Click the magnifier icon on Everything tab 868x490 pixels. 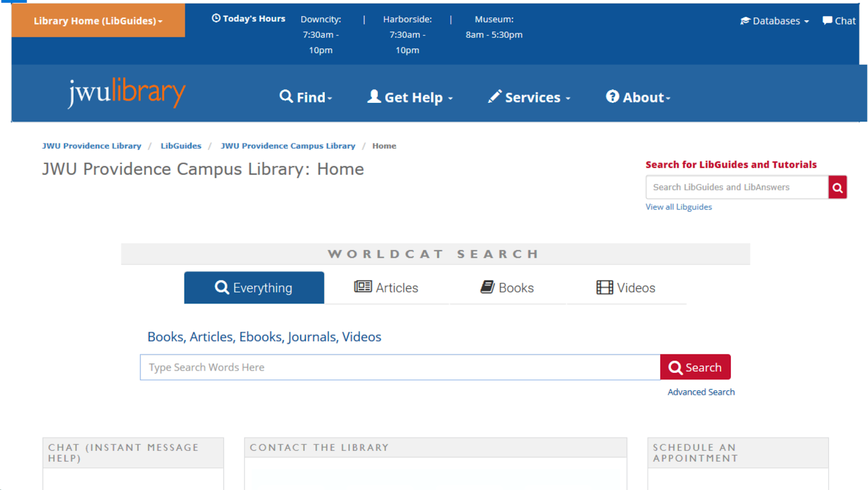[x=222, y=287]
